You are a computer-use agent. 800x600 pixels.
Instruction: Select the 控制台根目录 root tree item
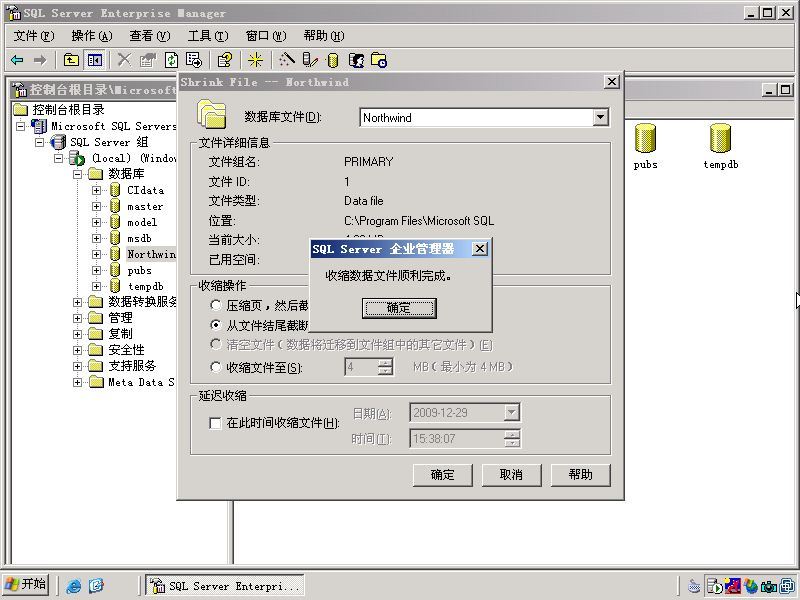68,110
